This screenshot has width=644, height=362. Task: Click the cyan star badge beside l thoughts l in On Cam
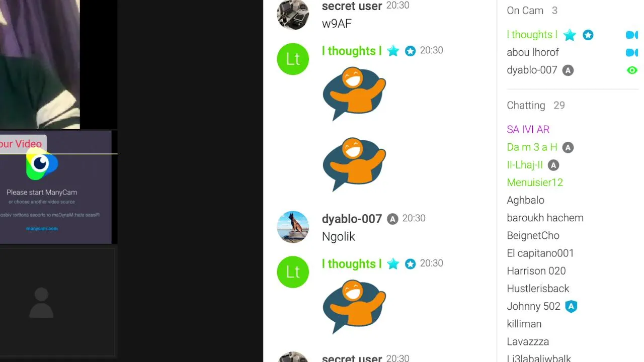[x=570, y=35]
